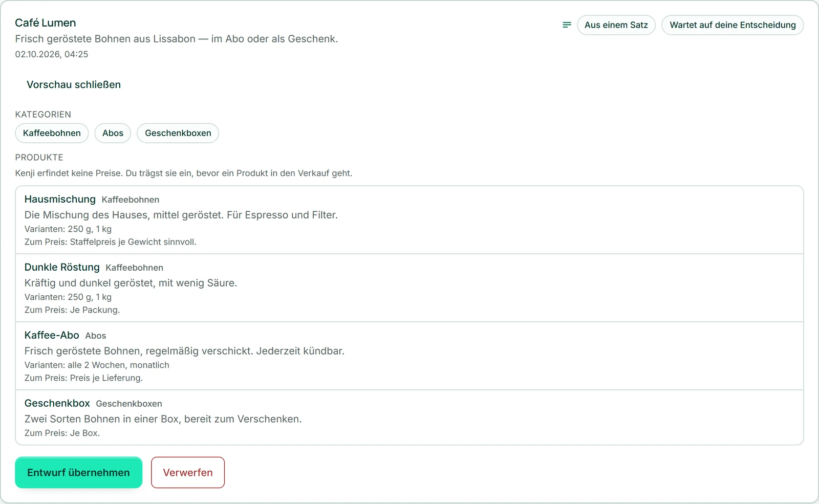Image resolution: width=819 pixels, height=504 pixels.
Task: Click the Dunkle Röstung product title
Action: [62, 267]
